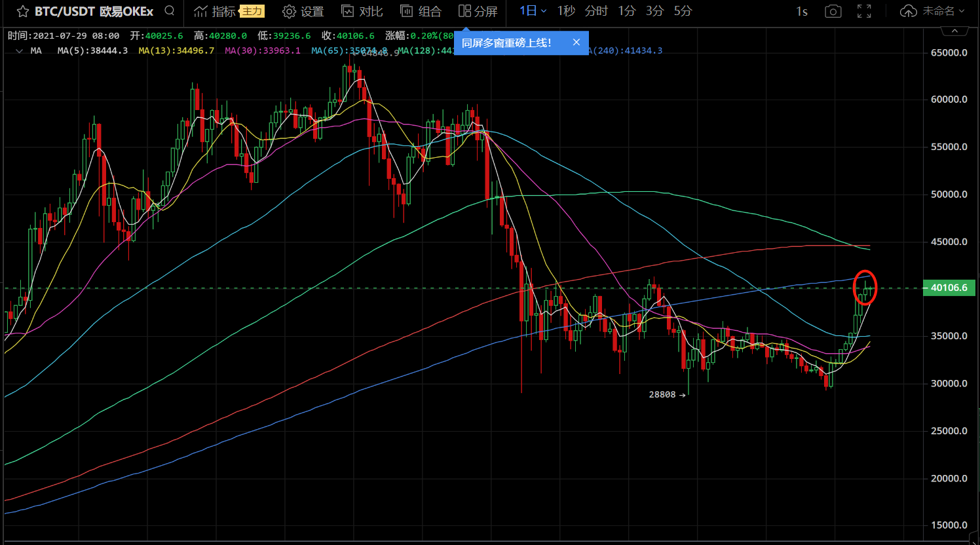Expand the 1日 timeframe dropdown

click(x=533, y=11)
